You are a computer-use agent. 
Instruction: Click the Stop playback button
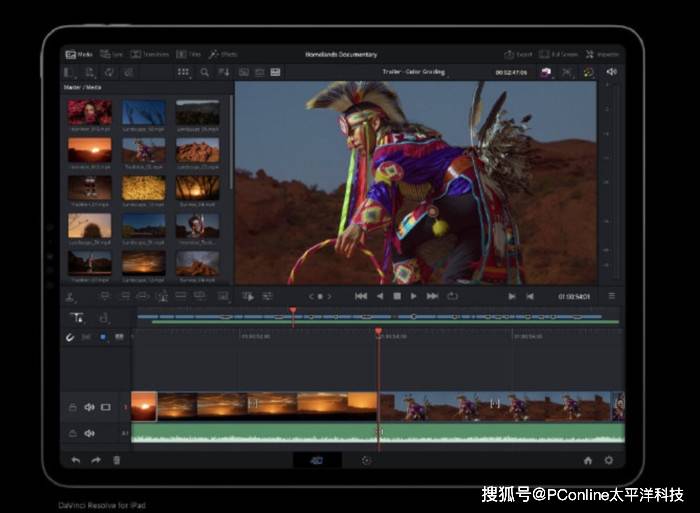click(x=397, y=296)
